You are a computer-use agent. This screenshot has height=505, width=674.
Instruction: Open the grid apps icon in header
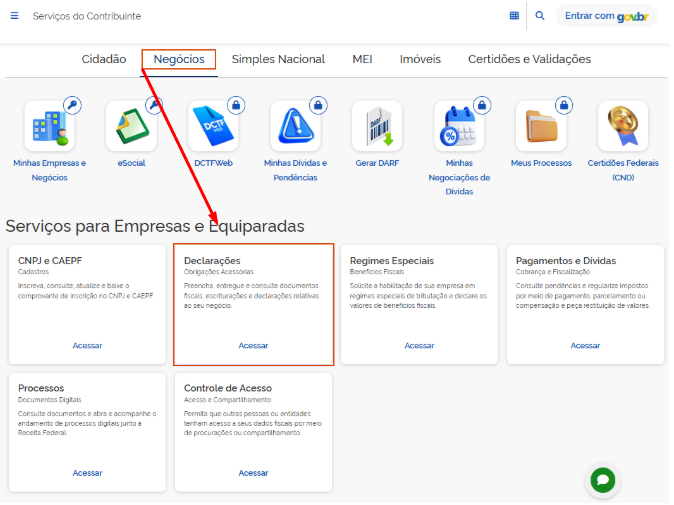click(514, 16)
